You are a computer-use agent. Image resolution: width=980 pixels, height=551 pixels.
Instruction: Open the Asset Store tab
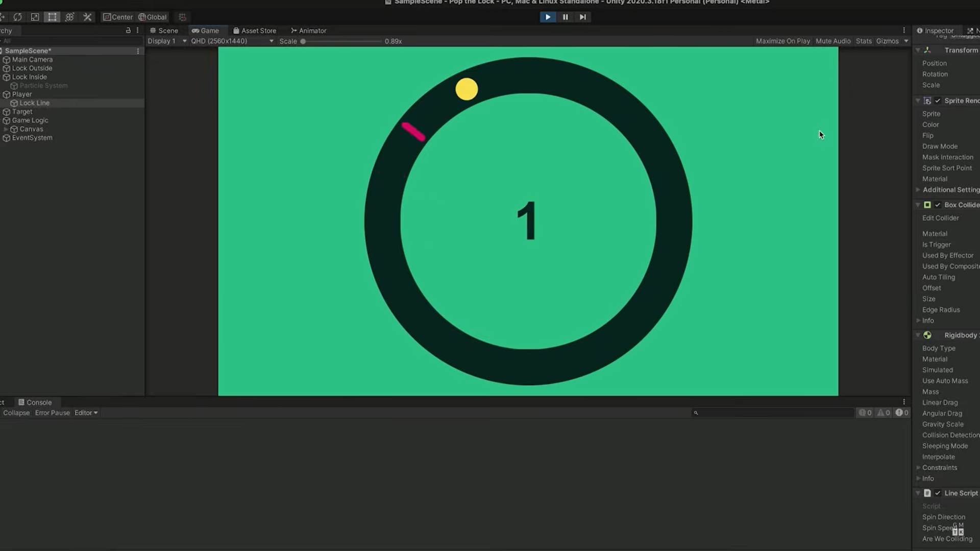[255, 30]
